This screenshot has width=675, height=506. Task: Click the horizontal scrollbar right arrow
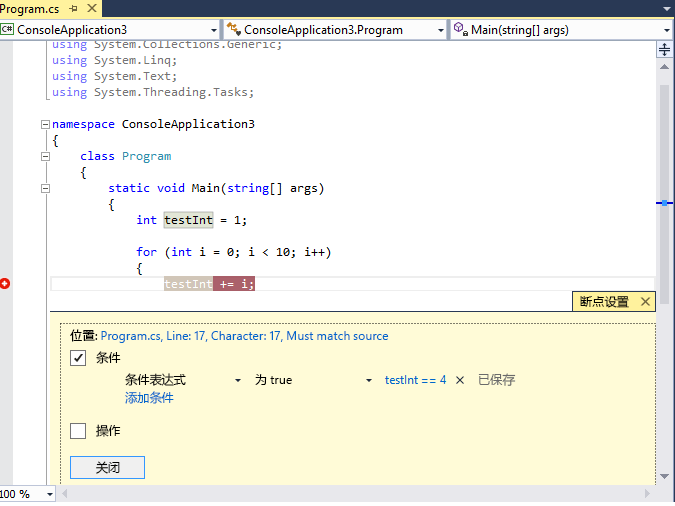click(x=647, y=494)
